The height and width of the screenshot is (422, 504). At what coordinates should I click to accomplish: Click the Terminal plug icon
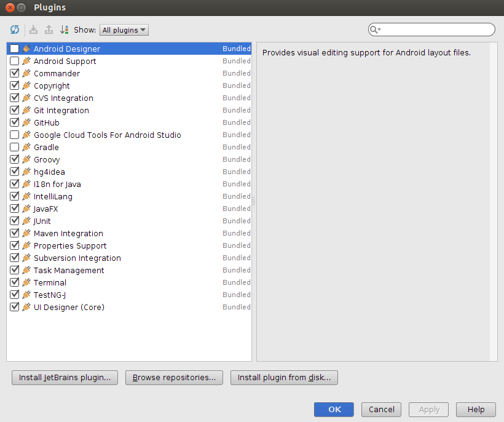26,282
